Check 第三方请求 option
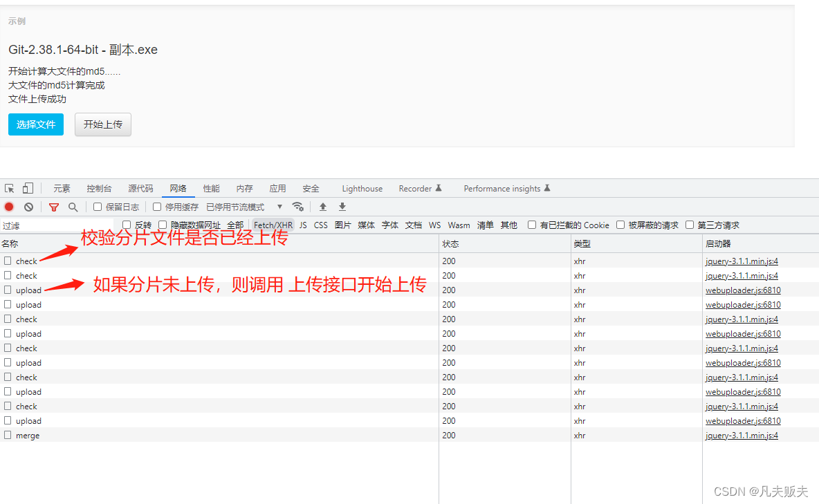This screenshot has height=504, width=819. [x=690, y=225]
